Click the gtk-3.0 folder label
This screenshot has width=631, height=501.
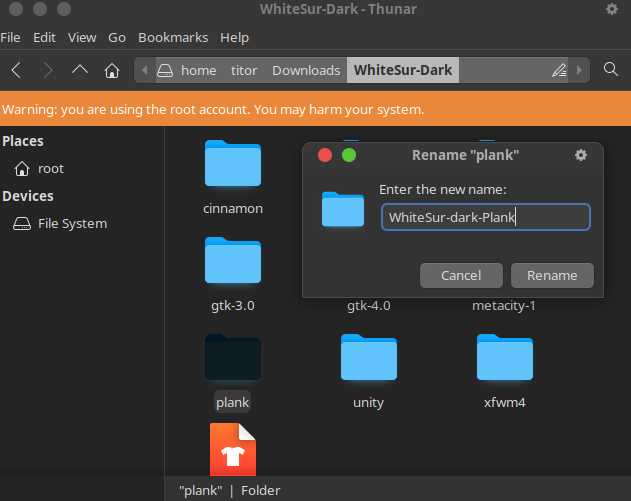(233, 306)
